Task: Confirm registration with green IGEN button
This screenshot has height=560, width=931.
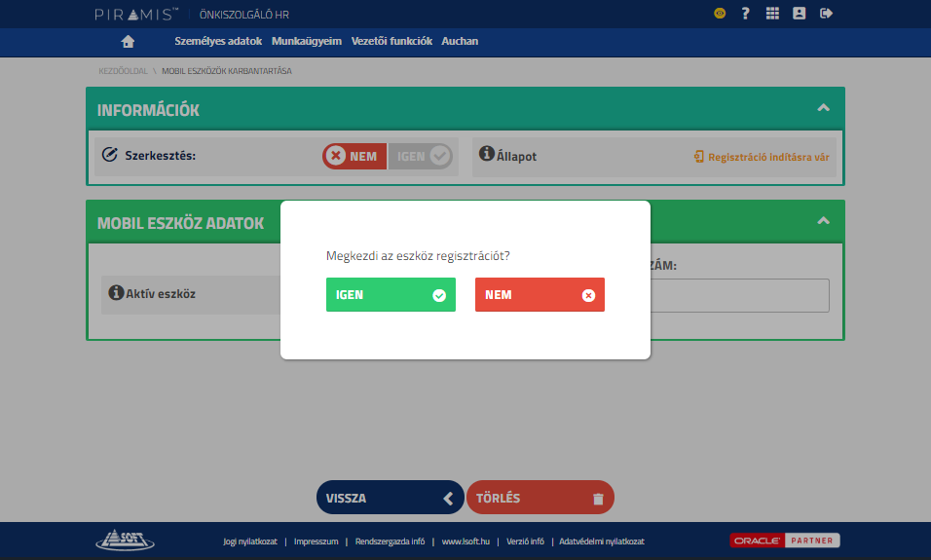Action: coord(391,295)
